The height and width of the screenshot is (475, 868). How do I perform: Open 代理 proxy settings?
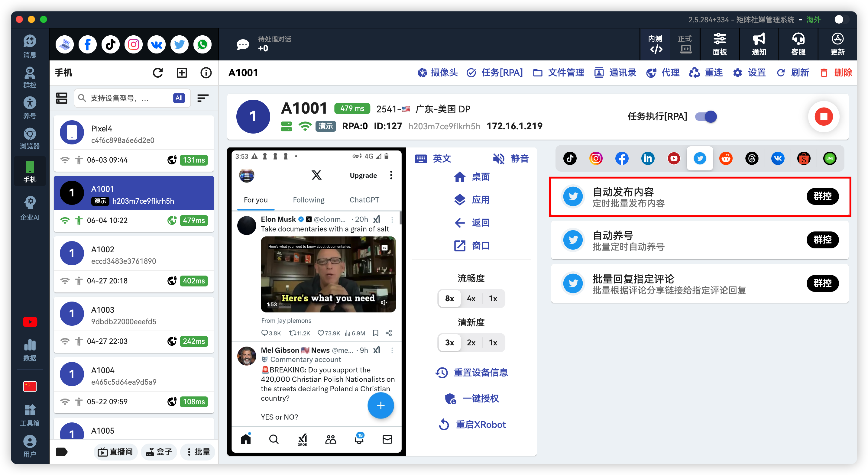pos(663,73)
